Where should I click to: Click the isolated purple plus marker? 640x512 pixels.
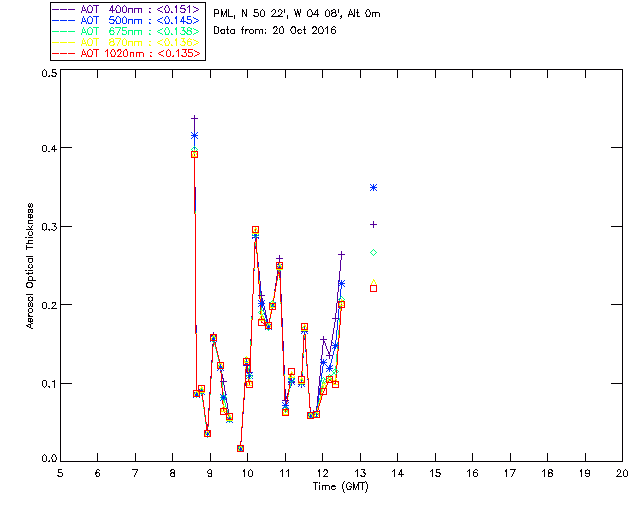pyautogui.click(x=373, y=225)
